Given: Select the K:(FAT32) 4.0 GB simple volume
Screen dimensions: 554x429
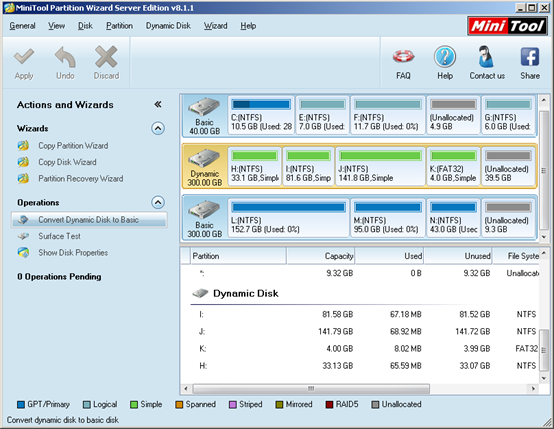Looking at the screenshot, I should 453,166.
